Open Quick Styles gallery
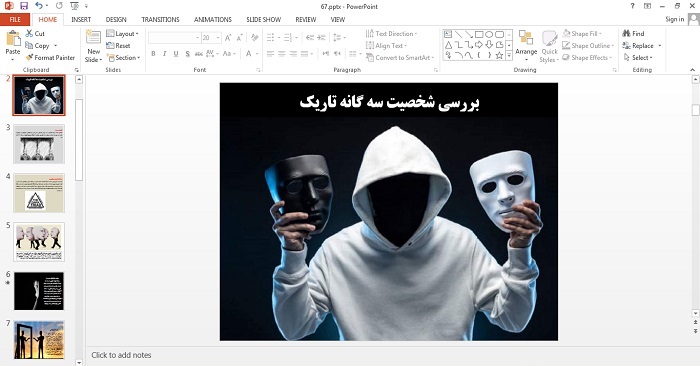The height and width of the screenshot is (366, 700). pyautogui.click(x=549, y=47)
